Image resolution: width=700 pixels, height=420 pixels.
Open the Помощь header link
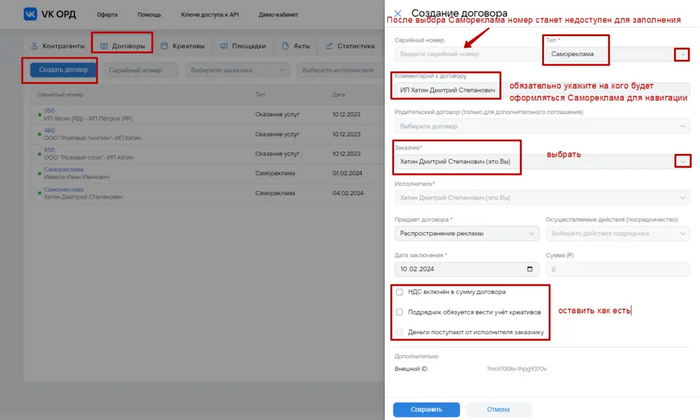[x=149, y=15]
